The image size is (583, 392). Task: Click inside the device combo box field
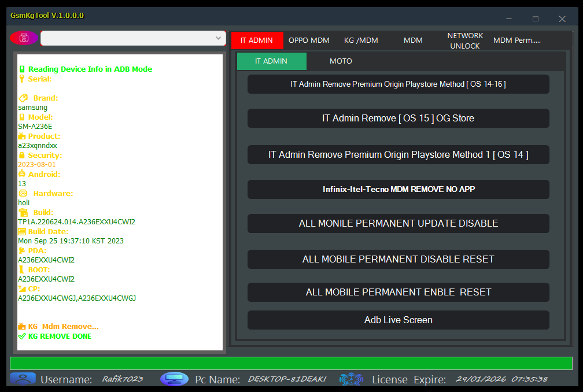[127, 38]
